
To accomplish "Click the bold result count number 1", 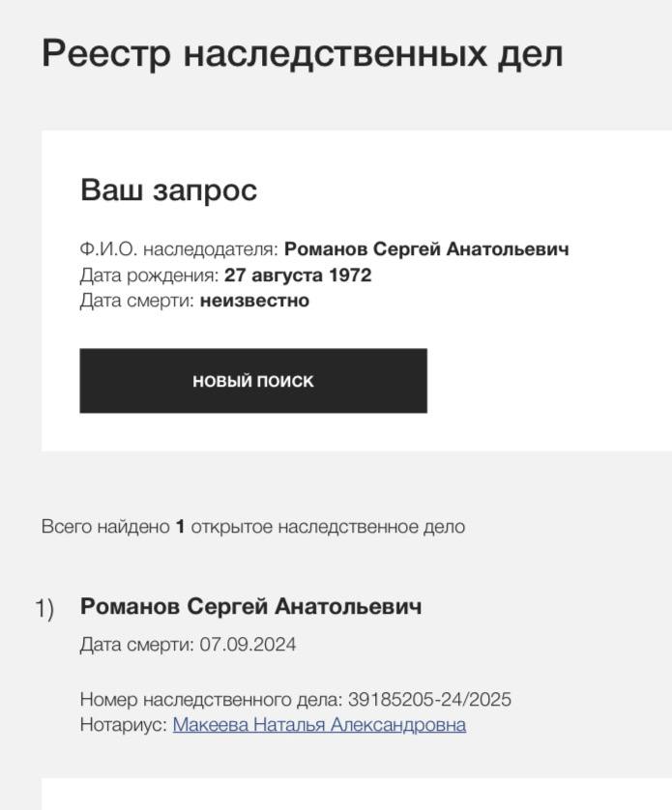I will click(180, 527).
